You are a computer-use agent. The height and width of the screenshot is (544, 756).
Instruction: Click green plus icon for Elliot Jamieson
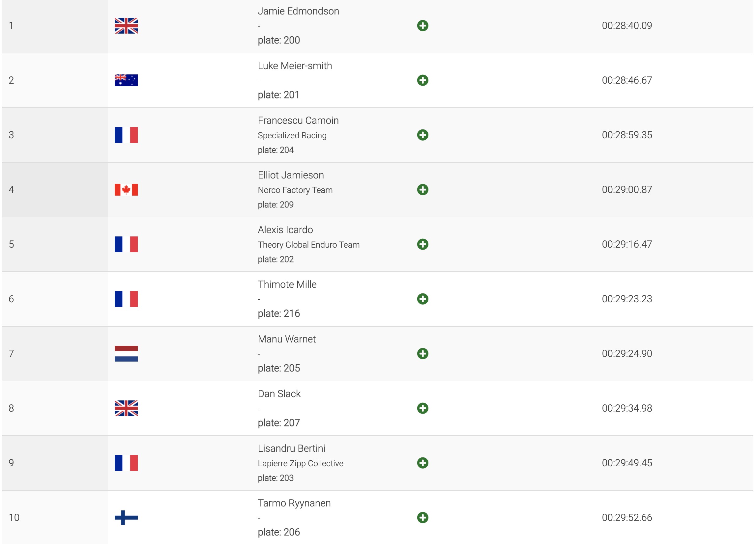422,190
